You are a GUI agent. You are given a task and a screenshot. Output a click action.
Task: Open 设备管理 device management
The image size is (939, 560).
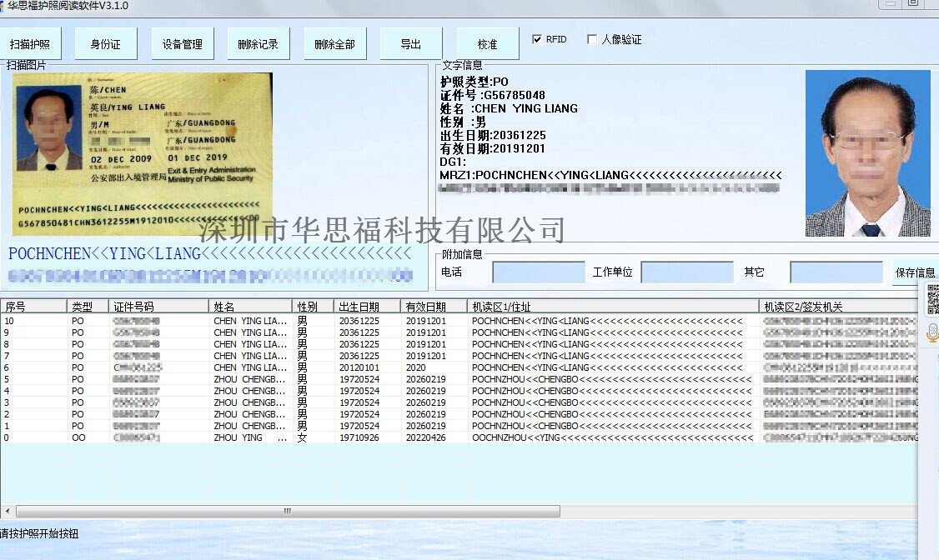[182, 43]
